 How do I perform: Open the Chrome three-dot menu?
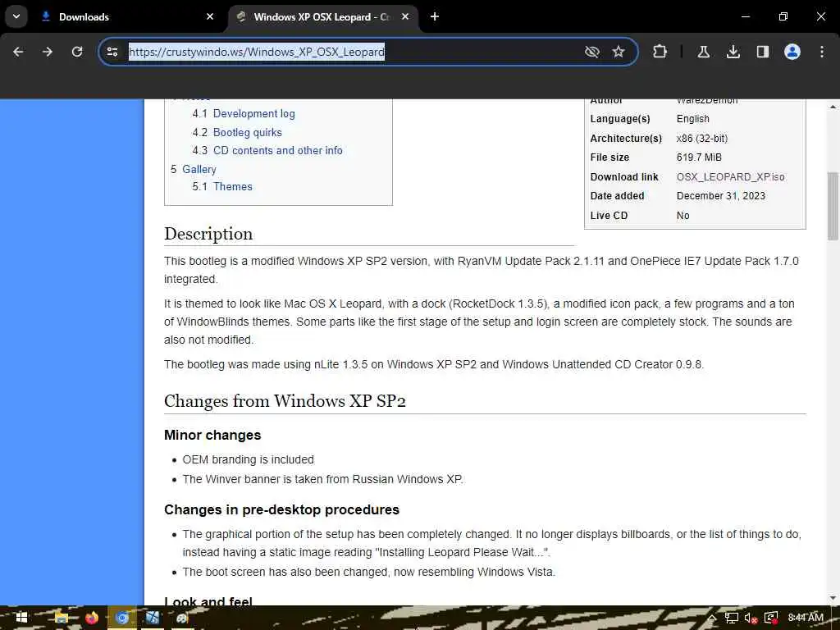pyautogui.click(x=822, y=52)
